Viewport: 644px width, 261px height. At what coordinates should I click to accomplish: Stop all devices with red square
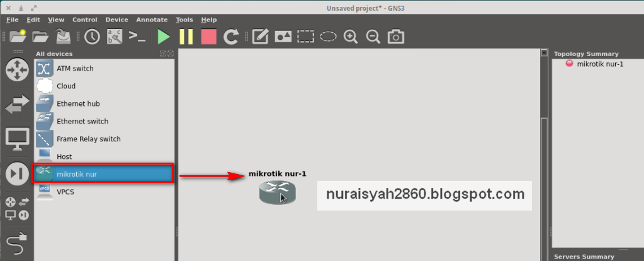point(208,37)
